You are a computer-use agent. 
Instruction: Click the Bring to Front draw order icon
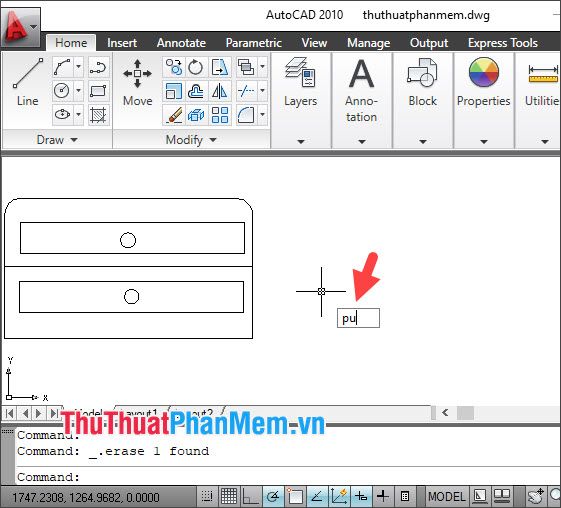coord(246,67)
